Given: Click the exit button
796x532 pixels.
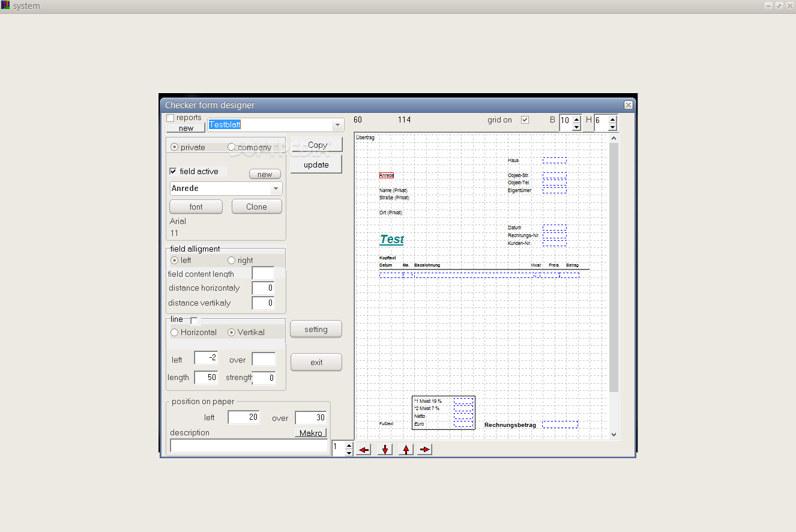Looking at the screenshot, I should [x=316, y=362].
